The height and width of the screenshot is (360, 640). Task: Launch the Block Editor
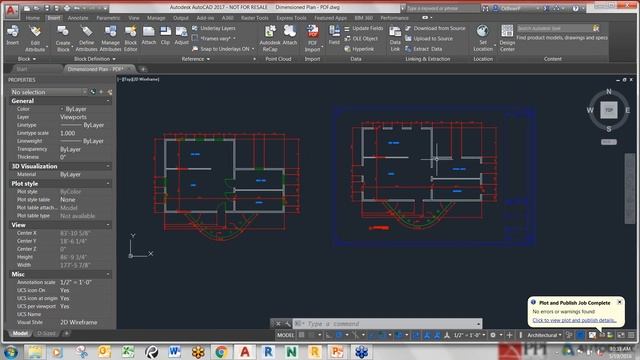pyautogui.click(x=131, y=38)
